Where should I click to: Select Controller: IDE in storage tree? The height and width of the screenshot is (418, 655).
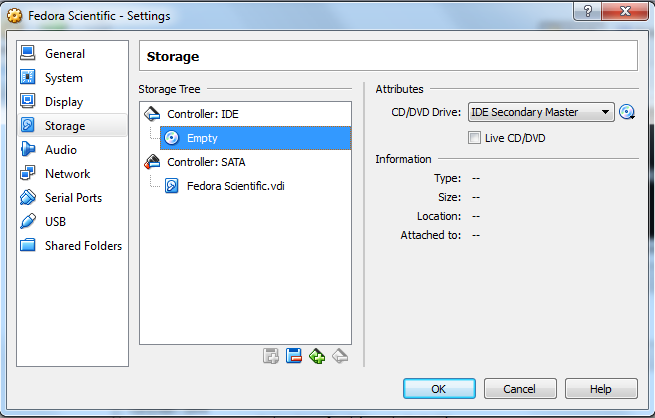(202, 114)
